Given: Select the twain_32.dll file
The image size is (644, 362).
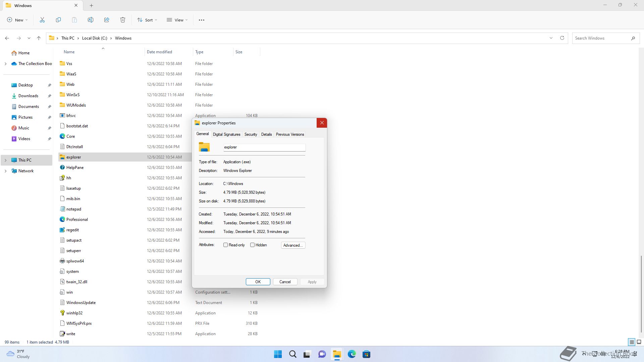Looking at the screenshot, I should click(76, 282).
